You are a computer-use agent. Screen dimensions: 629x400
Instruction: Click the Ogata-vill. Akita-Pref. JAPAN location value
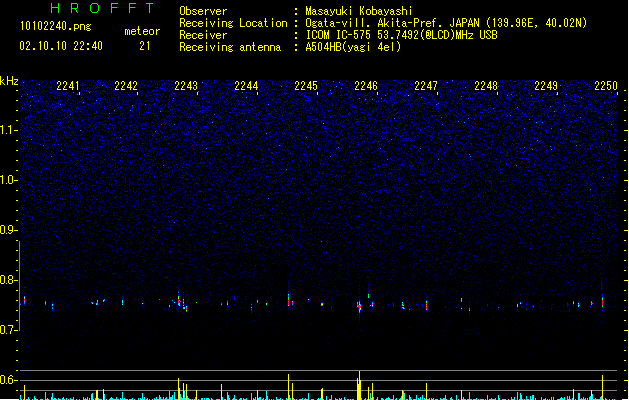[446, 23]
